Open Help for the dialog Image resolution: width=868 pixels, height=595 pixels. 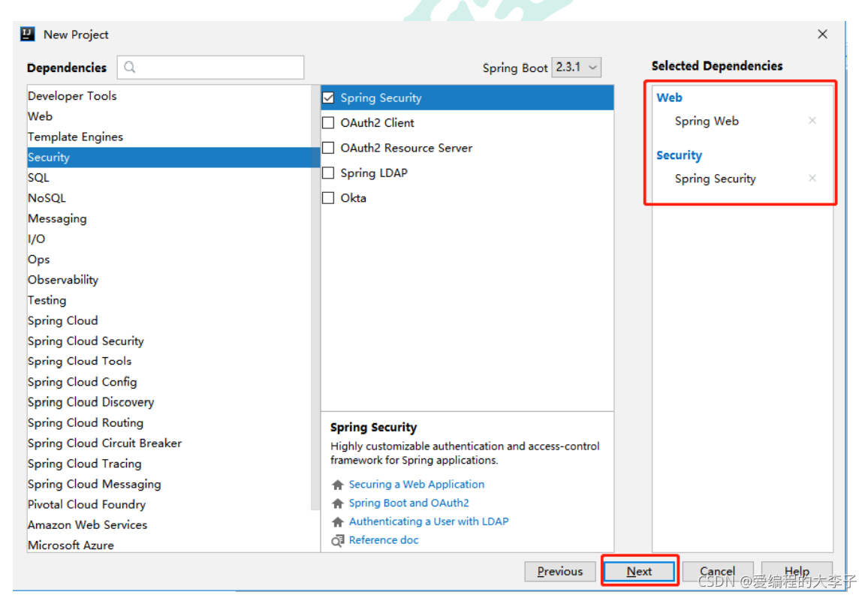pos(797,571)
